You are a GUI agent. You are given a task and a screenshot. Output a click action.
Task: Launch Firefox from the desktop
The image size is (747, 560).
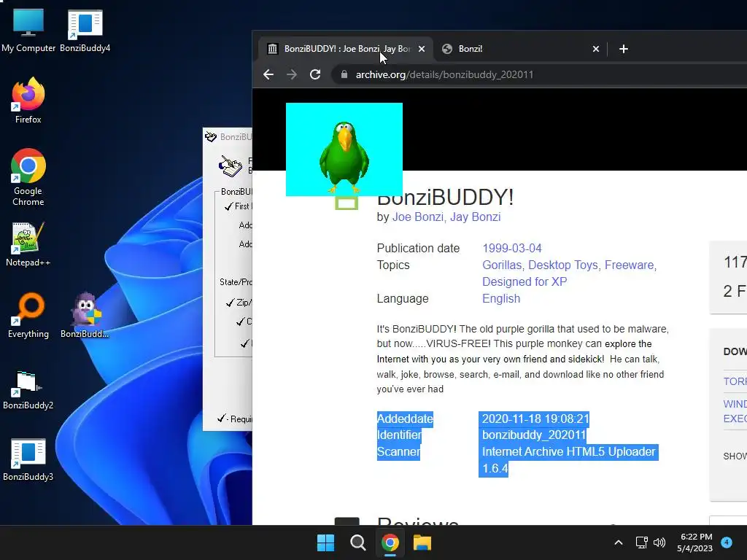click(x=28, y=101)
